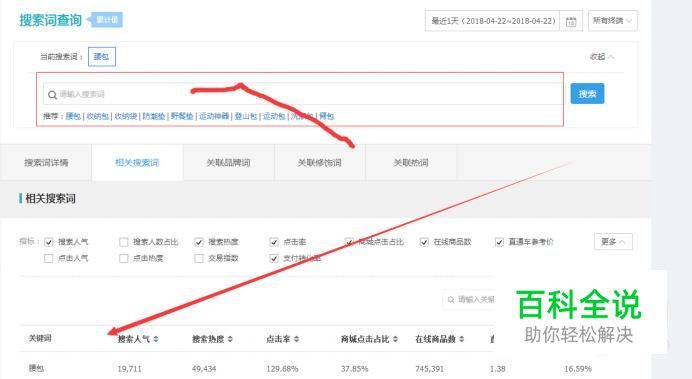
Task: Toggle the 搜索热度 metric checkbox
Action: tap(199, 242)
